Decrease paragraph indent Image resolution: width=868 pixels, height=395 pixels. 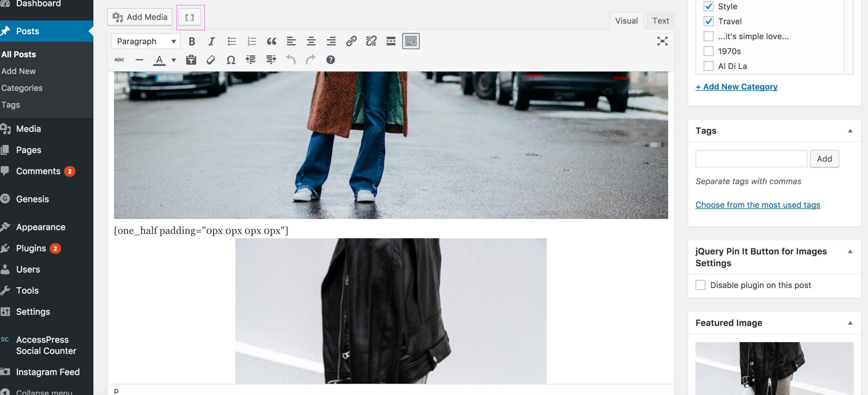click(251, 60)
